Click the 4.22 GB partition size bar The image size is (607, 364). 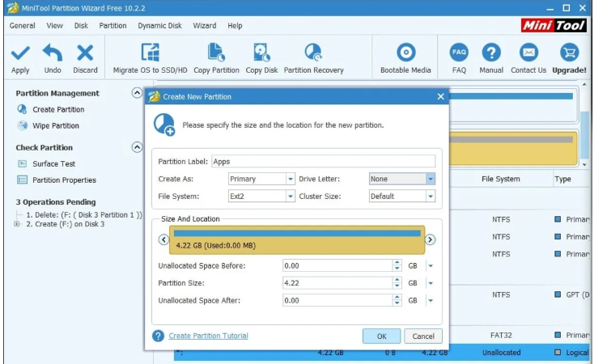tap(297, 239)
